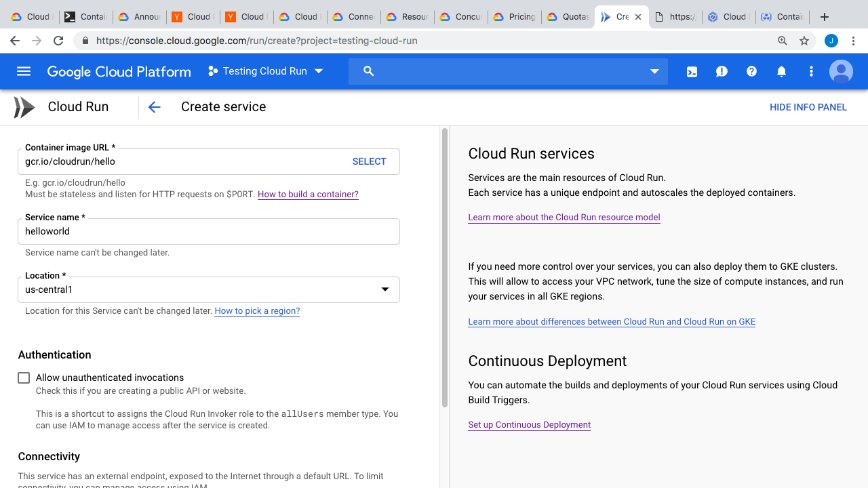Open the send feedback icon

722,71
